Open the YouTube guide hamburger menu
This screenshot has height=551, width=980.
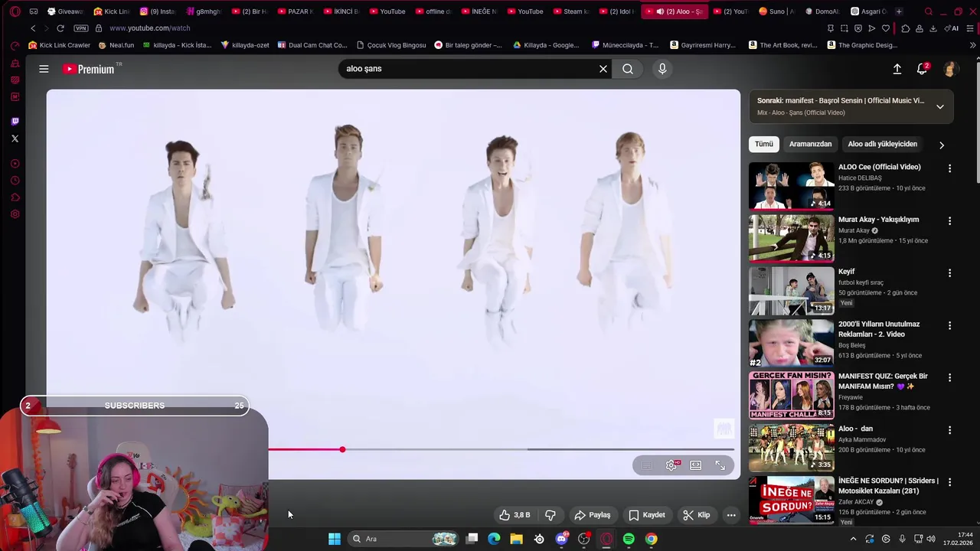[44, 69]
